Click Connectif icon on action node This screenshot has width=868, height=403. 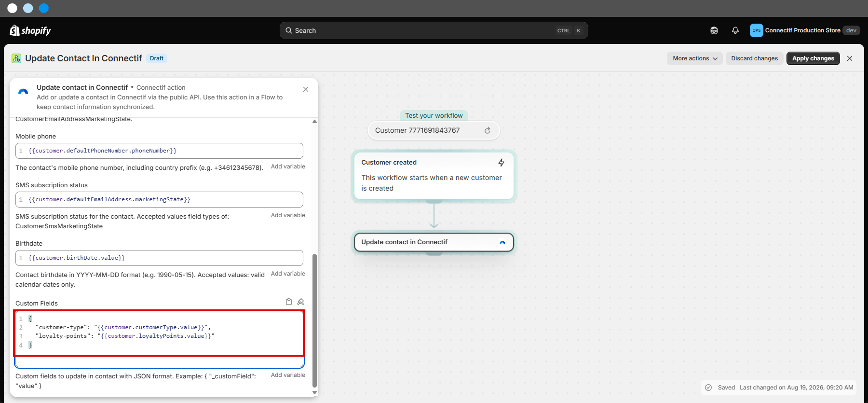click(502, 242)
